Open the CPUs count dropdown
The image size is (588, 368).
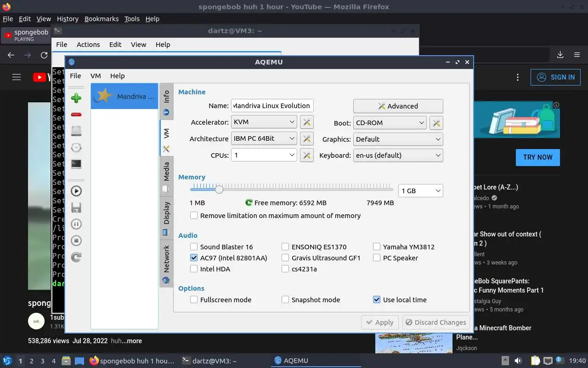pos(264,155)
